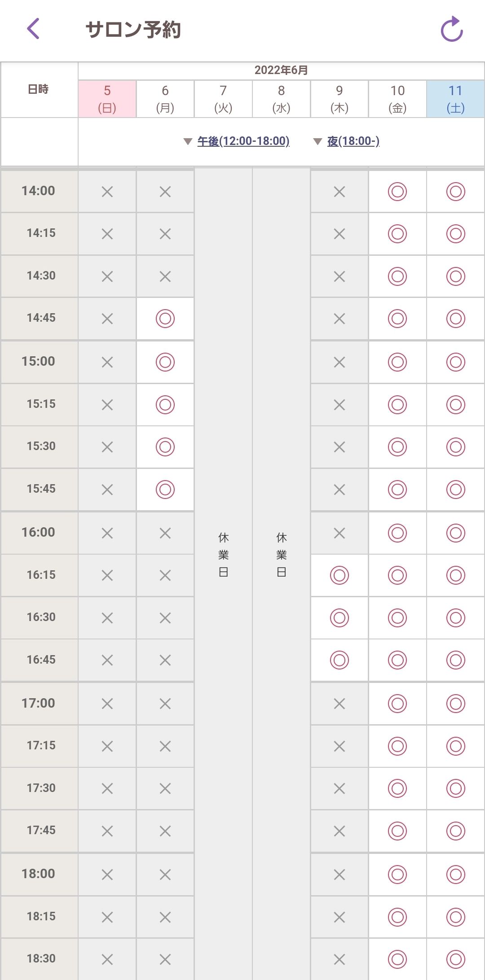Screen dimensions: 485x980
Task: Select the Saturday 11 date header
Action: (455, 99)
